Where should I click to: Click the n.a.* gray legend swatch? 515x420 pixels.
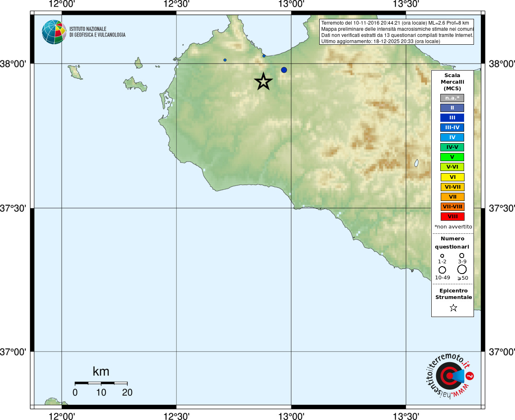pyautogui.click(x=452, y=98)
